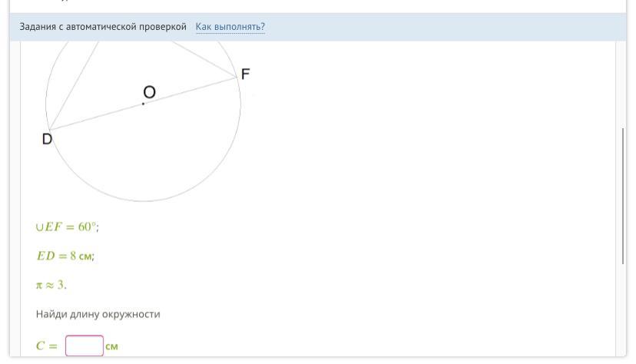Click the chord rising upward from point D
This screenshot has width=636, height=364.
(74, 84)
